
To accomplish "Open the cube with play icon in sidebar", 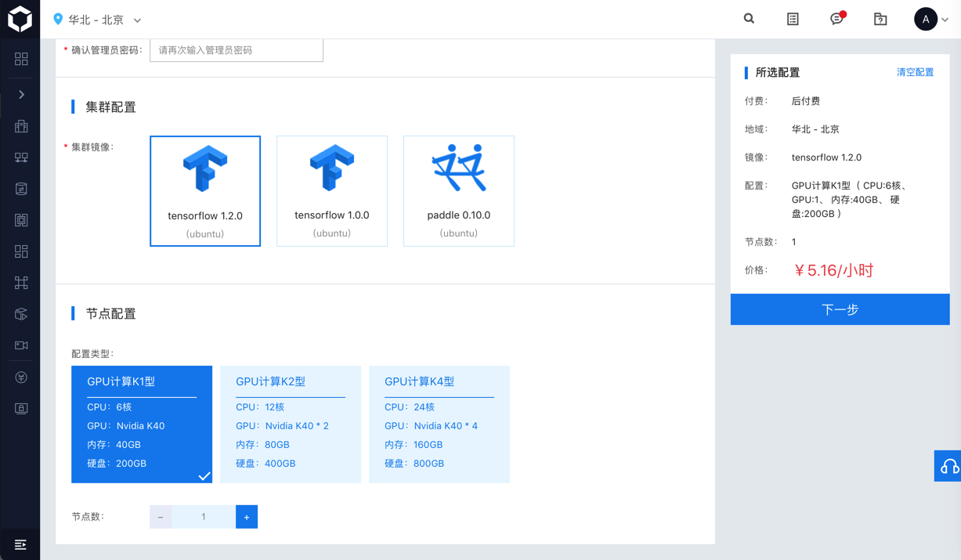I will [21, 314].
